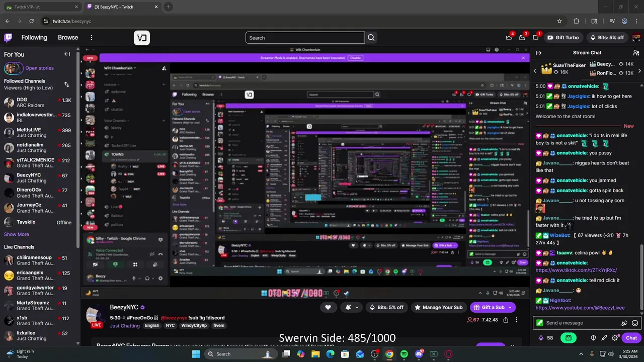Open chiliramensoup live channel

pos(38,260)
